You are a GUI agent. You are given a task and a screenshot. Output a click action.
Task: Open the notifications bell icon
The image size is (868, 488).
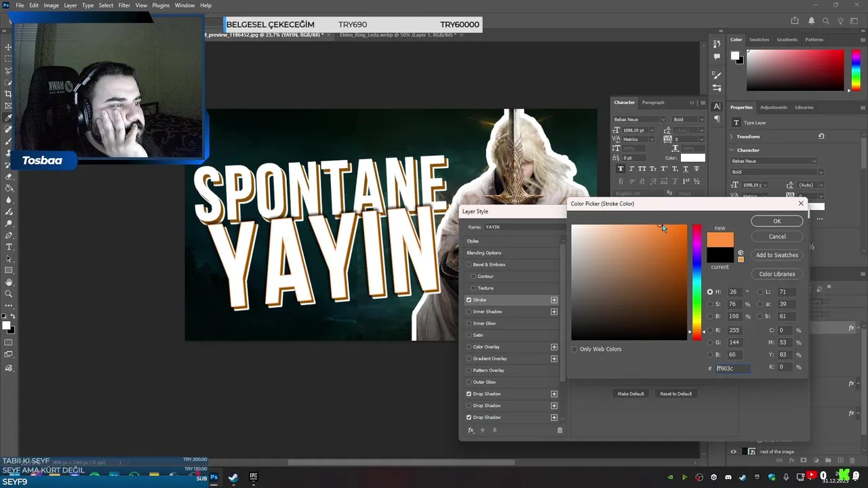click(811, 21)
